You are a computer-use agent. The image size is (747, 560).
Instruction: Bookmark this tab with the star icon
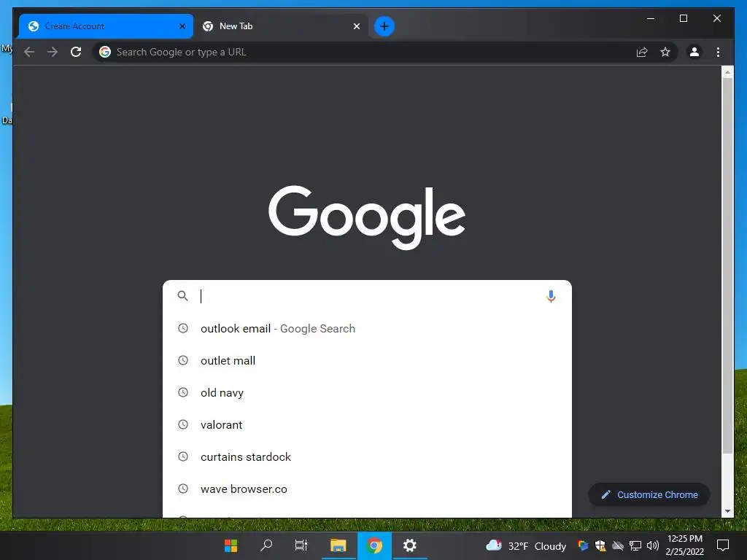coord(665,52)
